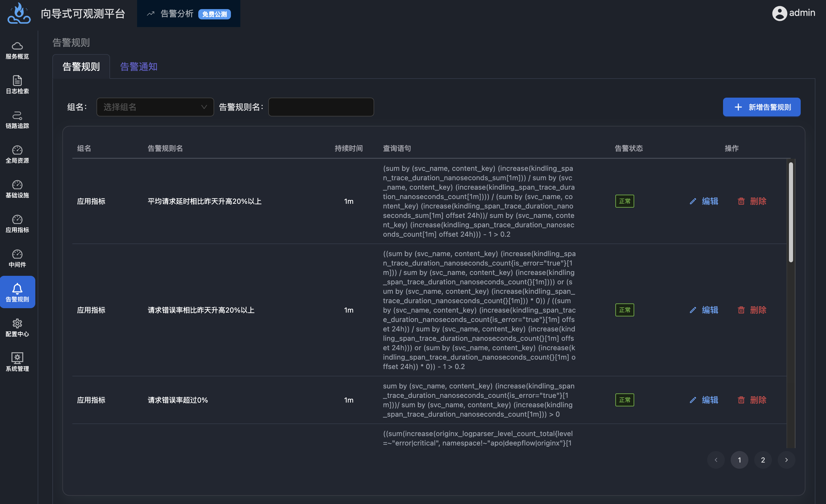Open the 告警分析 top menu item
The height and width of the screenshot is (504, 826).
(x=189, y=14)
